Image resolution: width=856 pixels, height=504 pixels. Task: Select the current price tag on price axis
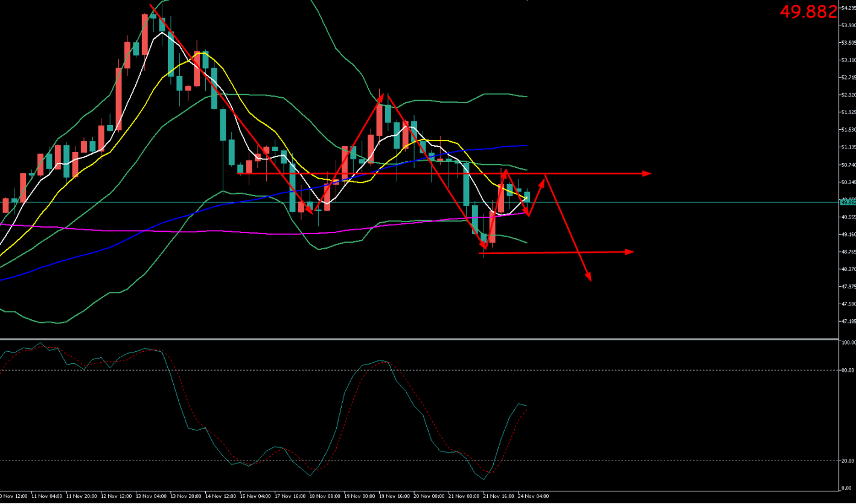click(848, 203)
